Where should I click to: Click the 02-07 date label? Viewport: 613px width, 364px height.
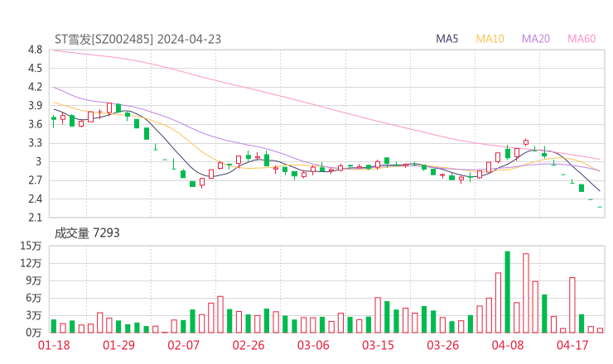coord(183,345)
